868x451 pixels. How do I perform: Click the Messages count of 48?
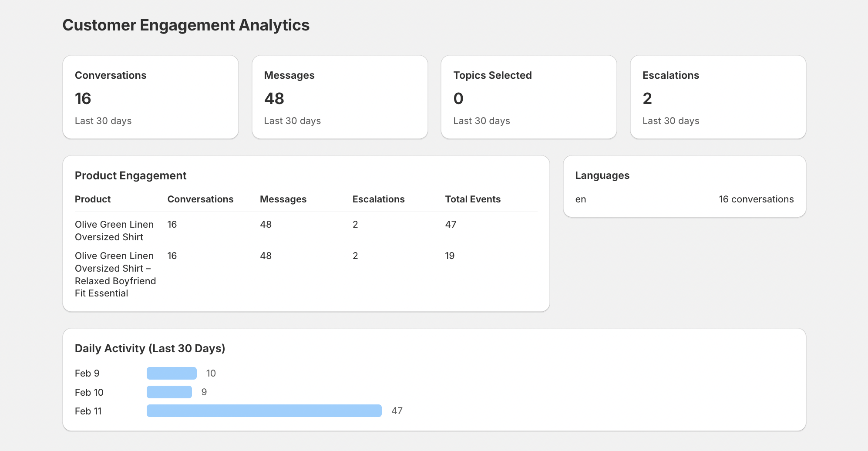[x=274, y=99]
